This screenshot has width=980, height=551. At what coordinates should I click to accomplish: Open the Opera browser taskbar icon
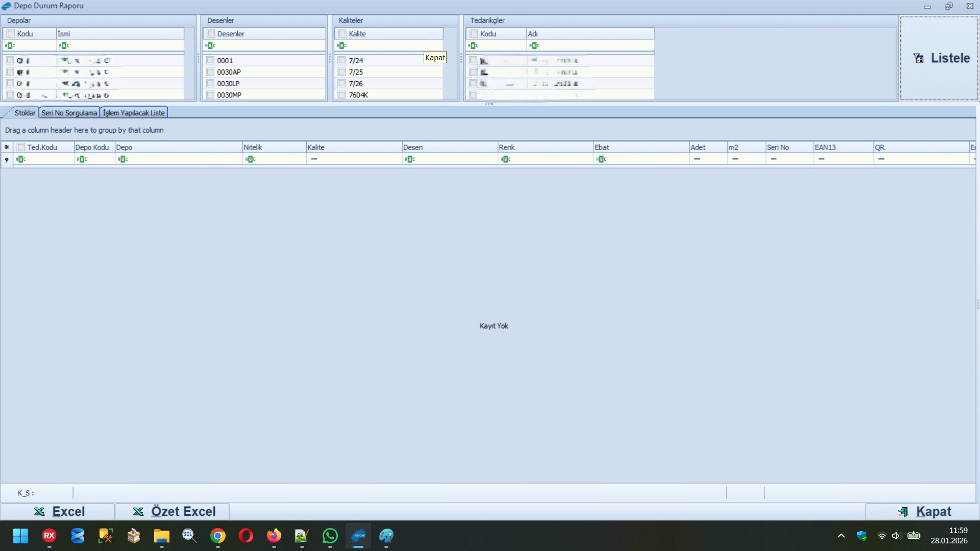tap(246, 536)
